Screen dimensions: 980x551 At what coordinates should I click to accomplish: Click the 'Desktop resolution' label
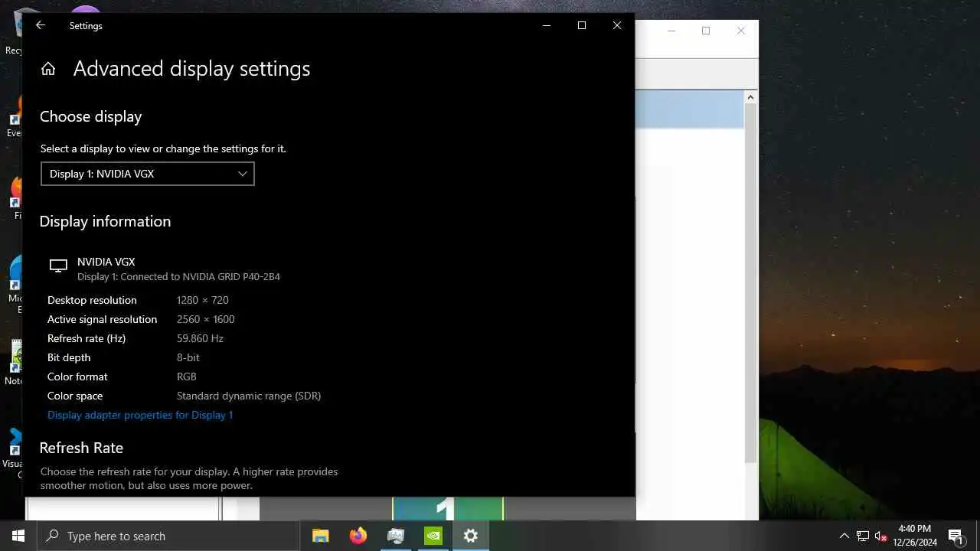coord(92,300)
